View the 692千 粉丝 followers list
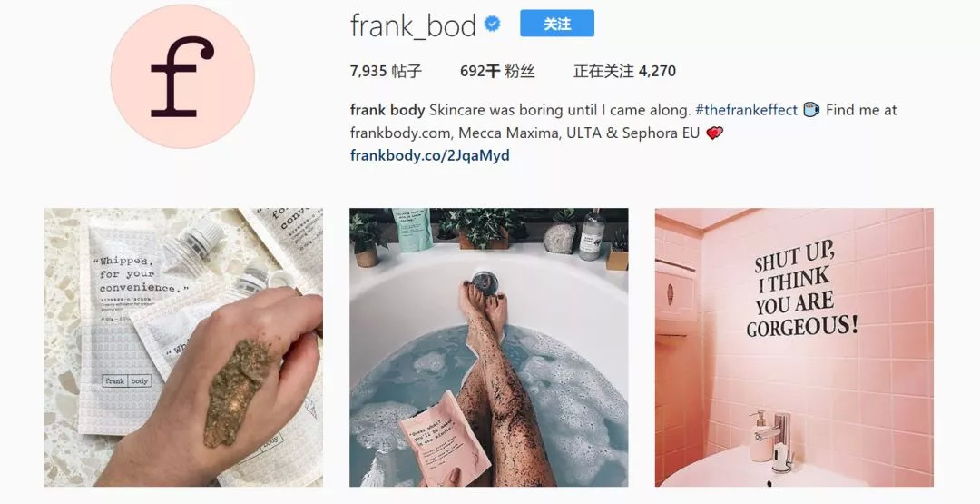Image resolution: width=980 pixels, height=504 pixels. (497, 71)
